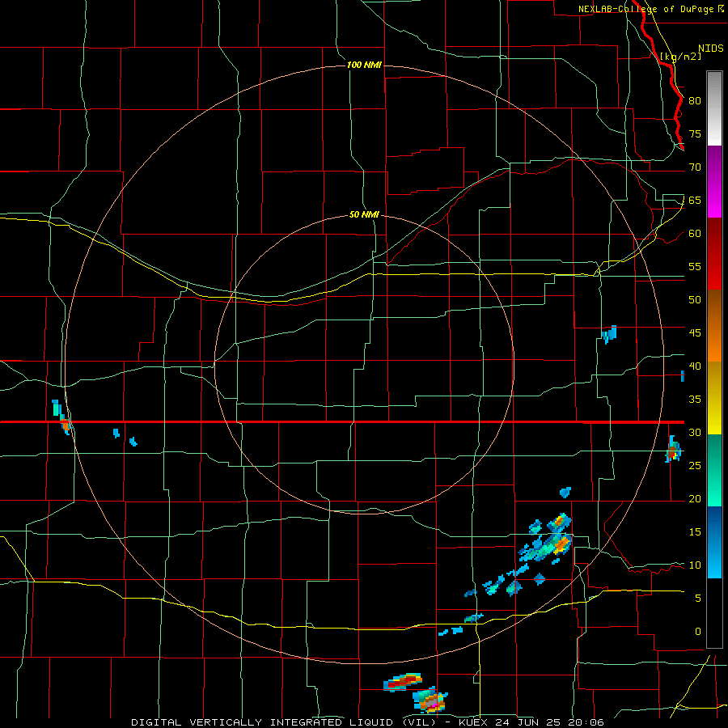Click the 70 value on the scale
Image resolution: width=728 pixels, height=728 pixels.
695,167
